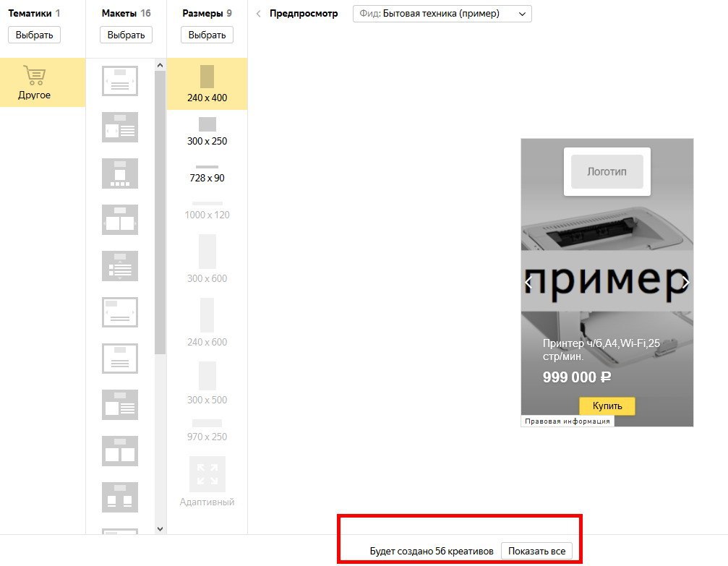728x566 pixels.
Task: Choose the seventh layout thumbnail in Макеты
Action: pyautogui.click(x=120, y=359)
